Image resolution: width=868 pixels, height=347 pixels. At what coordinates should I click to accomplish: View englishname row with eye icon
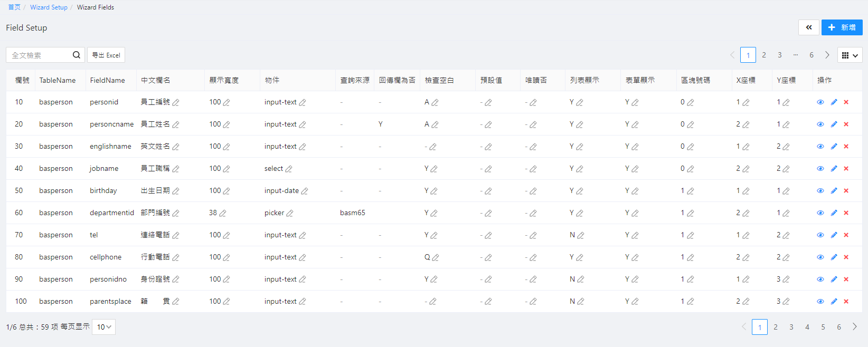820,147
